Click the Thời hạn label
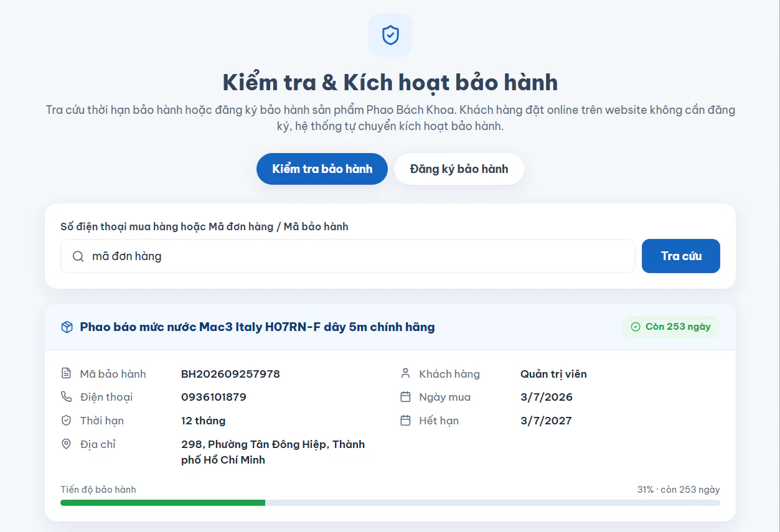The width and height of the screenshot is (780, 532). pos(101,421)
